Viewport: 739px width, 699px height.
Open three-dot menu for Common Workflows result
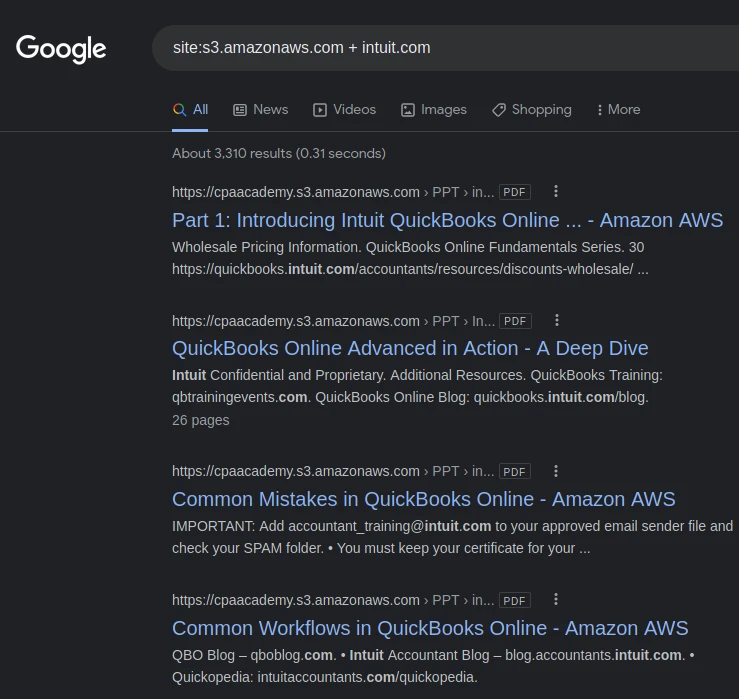[557, 600]
